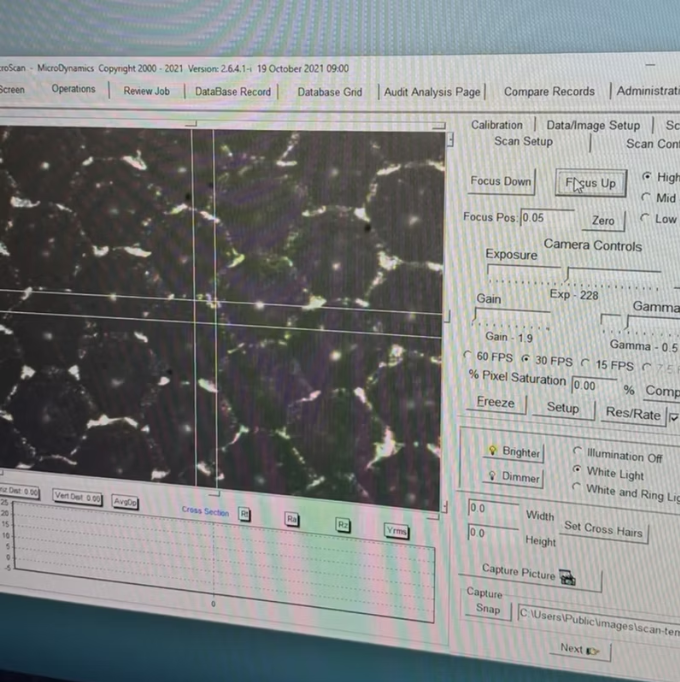Click the Vrms measurement button
The height and width of the screenshot is (682, 680).
tap(397, 531)
